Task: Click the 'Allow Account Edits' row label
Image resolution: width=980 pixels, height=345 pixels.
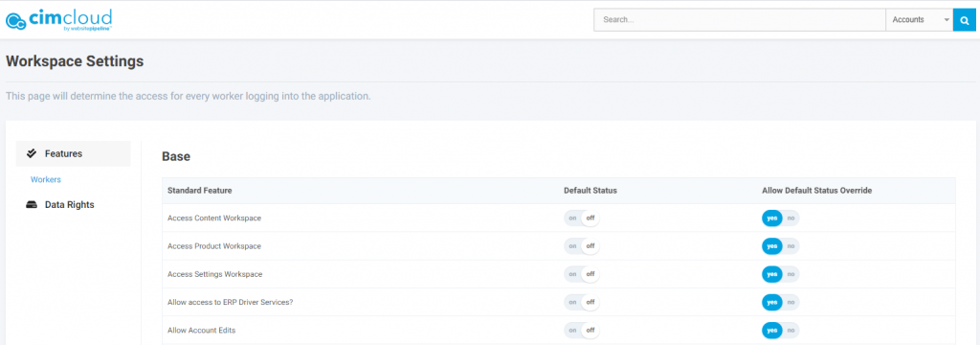Action: coord(201,330)
